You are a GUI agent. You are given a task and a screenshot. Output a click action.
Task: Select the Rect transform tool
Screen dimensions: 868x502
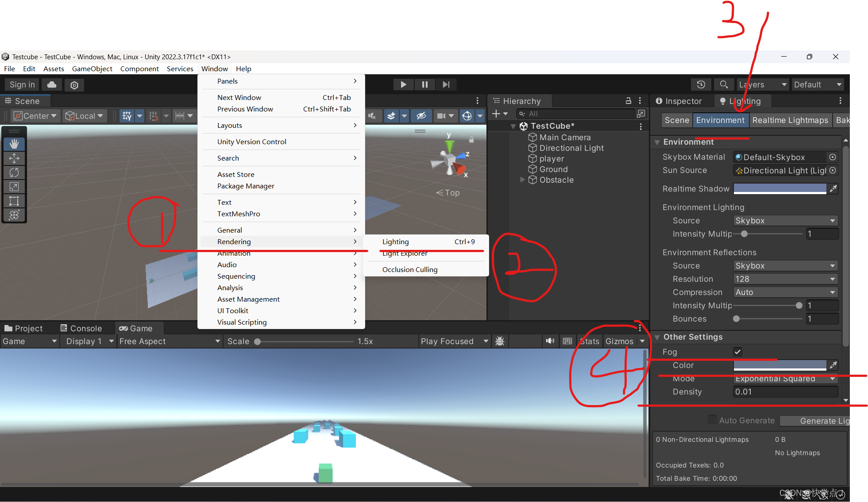point(14,201)
